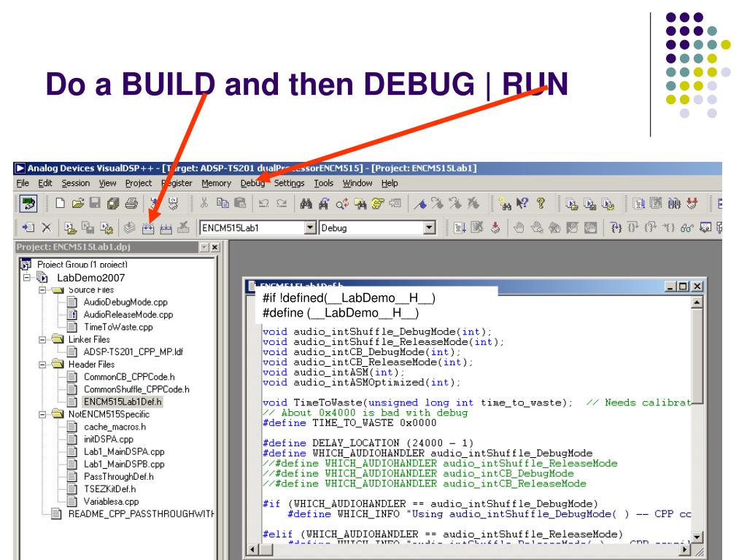
Task: Click the session target icon at toolbar start
Action: [x=28, y=204]
